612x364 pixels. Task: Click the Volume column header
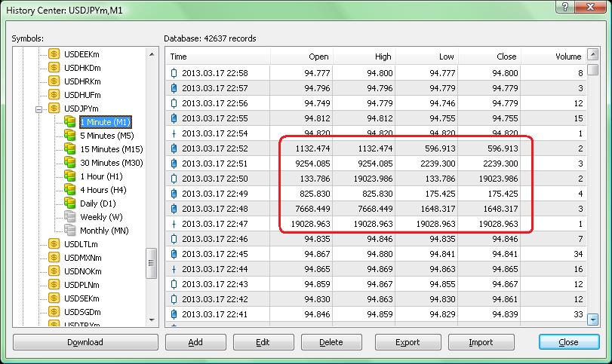point(553,57)
